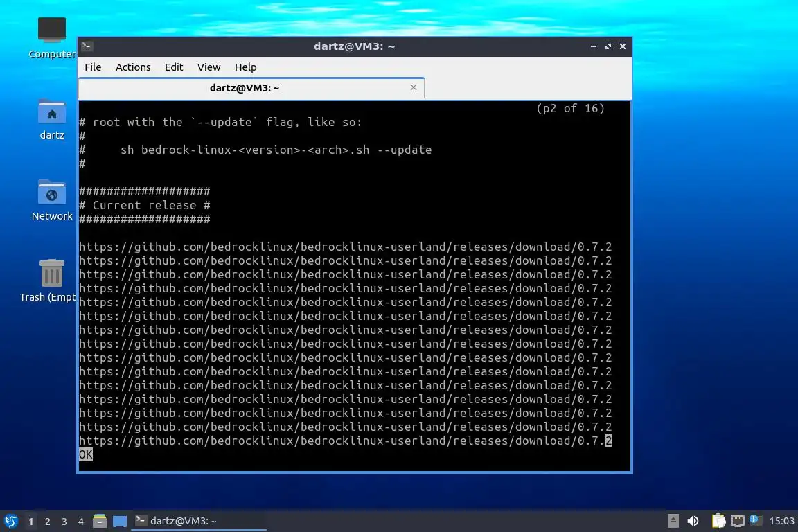Click the removable media tray icon
The image size is (798, 532).
(x=673, y=521)
